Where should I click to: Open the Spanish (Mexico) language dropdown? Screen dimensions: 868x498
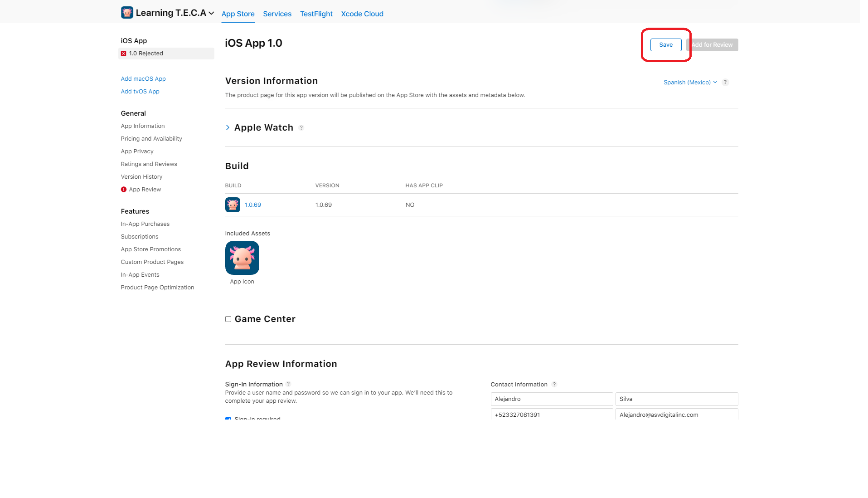(x=690, y=83)
